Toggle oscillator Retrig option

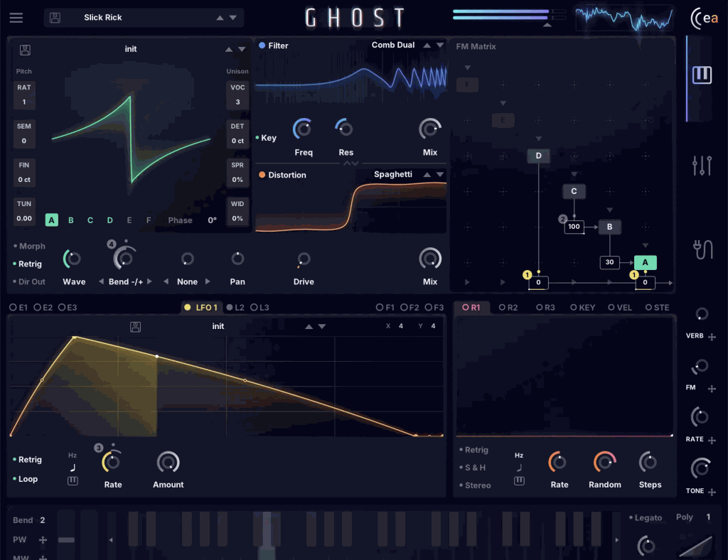coord(28,264)
